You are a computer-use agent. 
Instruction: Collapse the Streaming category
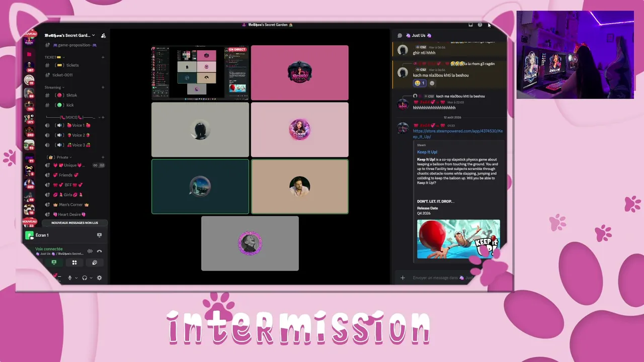tap(54, 87)
